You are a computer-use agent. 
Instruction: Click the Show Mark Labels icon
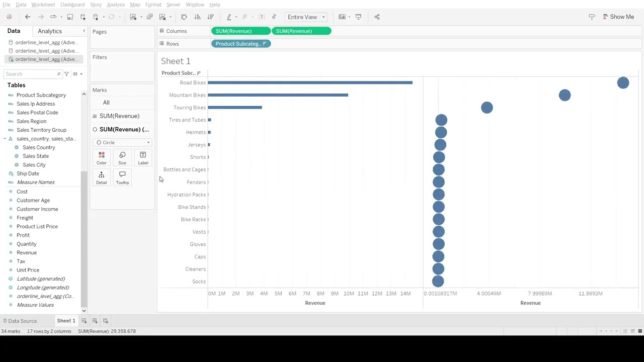pos(262,17)
